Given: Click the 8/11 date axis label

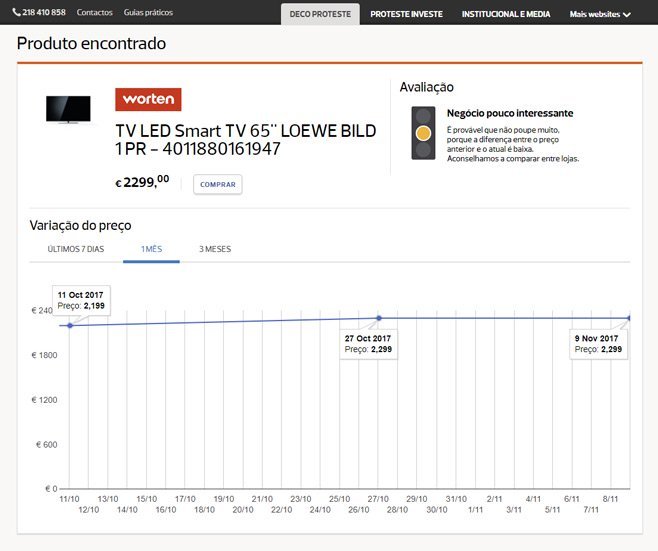Looking at the screenshot, I should (610, 499).
